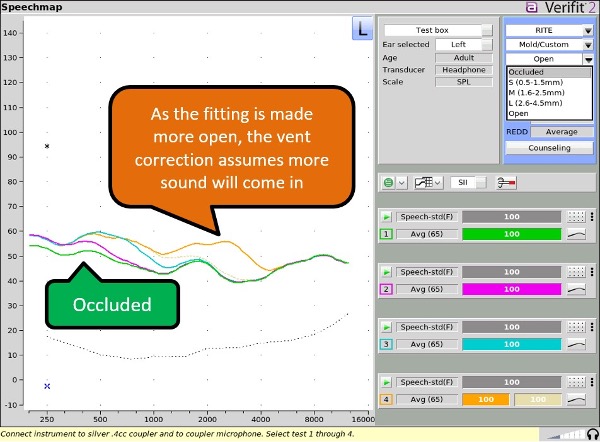Screen dimensions: 600x442
Task: Click test 3 Speech-std(F) stimulus button
Action: coord(427,327)
